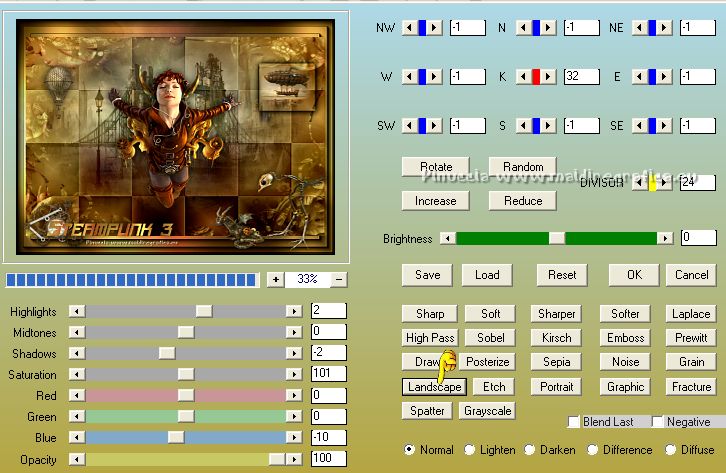Select Normal blend mode
The image size is (726, 473).
click(x=409, y=449)
